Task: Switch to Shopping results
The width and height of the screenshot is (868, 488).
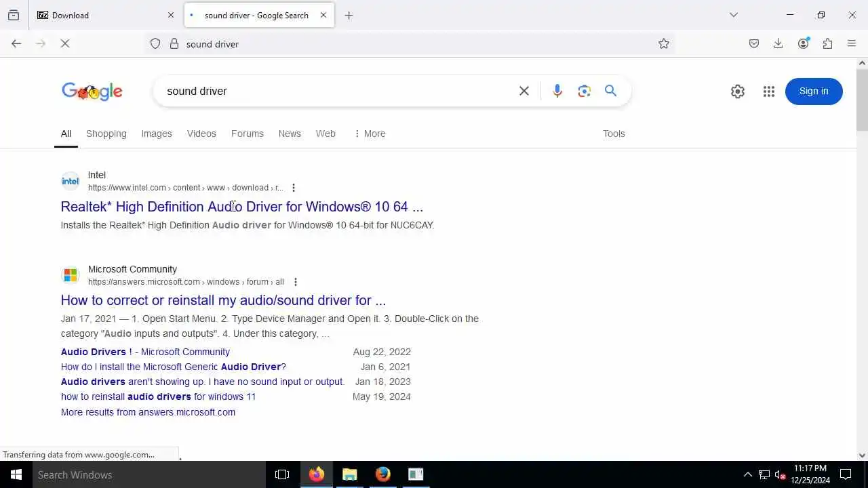Action: (106, 134)
